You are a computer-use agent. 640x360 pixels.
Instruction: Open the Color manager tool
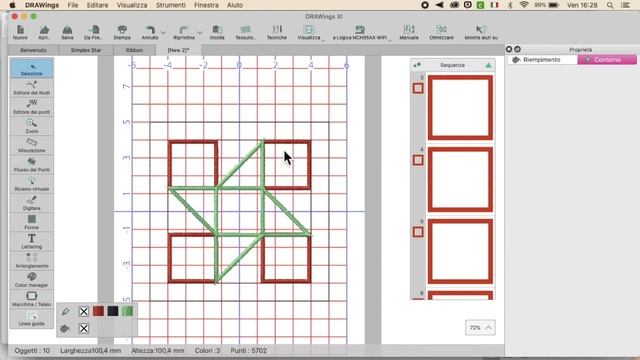coord(31,280)
